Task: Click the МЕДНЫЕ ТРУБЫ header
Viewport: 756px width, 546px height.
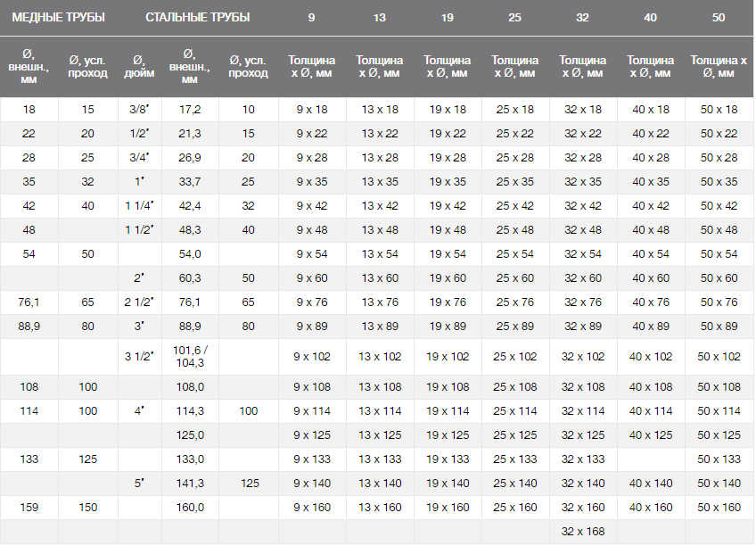Action: pyautogui.click(x=59, y=18)
